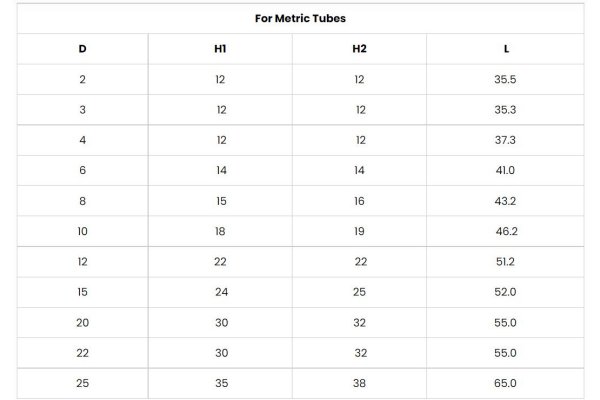Select the D column header
This screenshot has height=400, width=600.
point(82,49)
